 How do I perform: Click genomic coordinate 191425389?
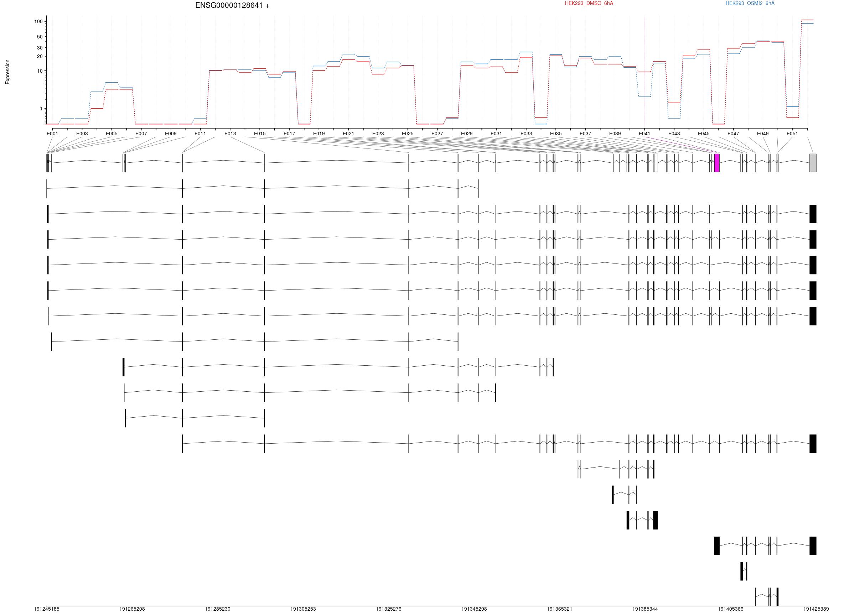point(816,609)
